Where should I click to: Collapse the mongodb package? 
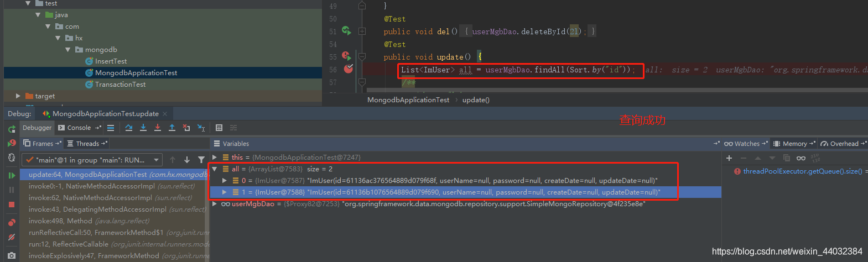[67, 50]
